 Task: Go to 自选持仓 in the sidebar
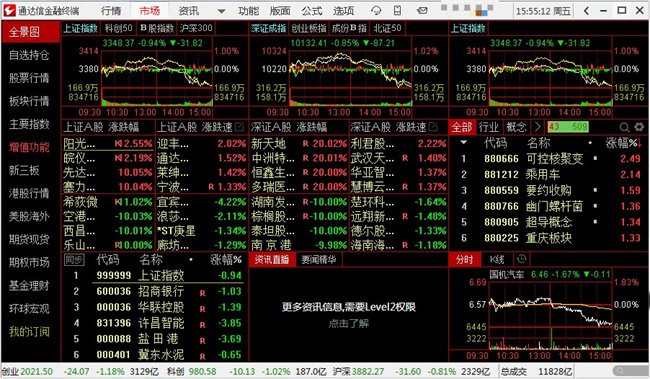pos(29,55)
